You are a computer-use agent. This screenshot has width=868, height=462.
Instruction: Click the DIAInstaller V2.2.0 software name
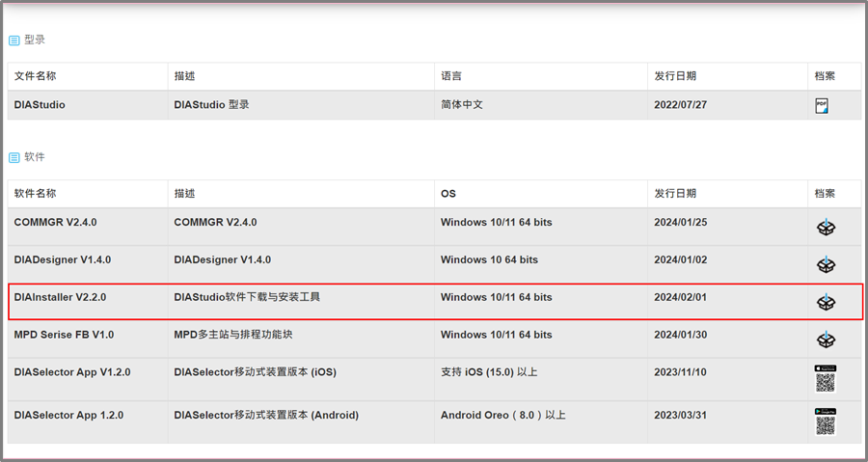tap(60, 297)
